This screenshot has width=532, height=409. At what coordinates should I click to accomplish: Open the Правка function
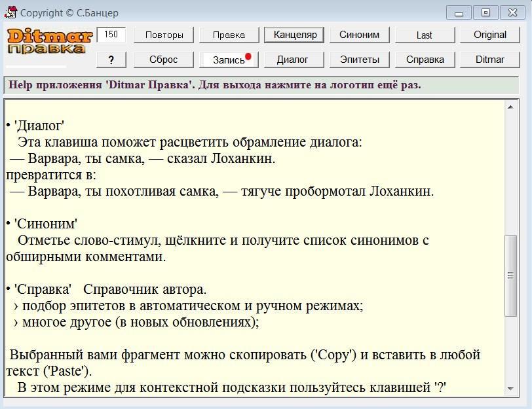click(x=229, y=35)
